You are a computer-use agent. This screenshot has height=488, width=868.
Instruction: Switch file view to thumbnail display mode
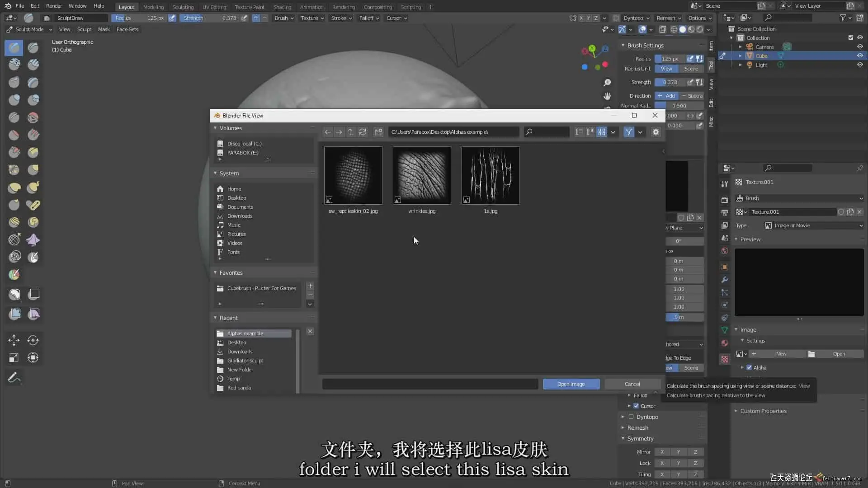(x=601, y=132)
